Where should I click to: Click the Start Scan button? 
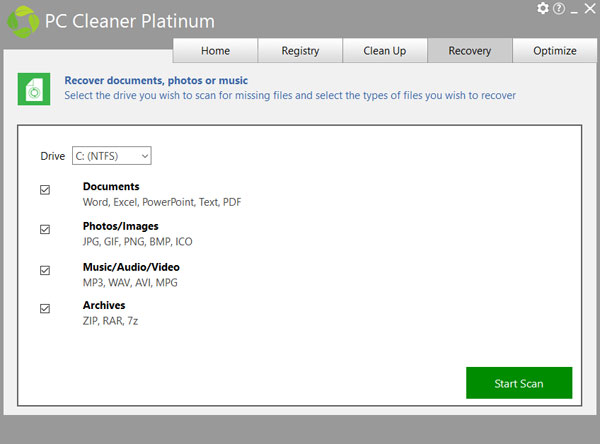coord(519,383)
